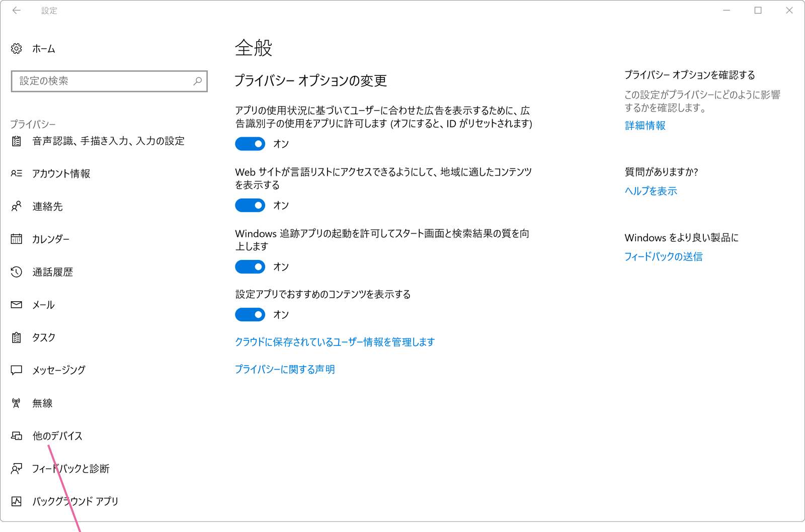805x532 pixels.
Task: Click the Home gear icon
Action: pos(17,49)
